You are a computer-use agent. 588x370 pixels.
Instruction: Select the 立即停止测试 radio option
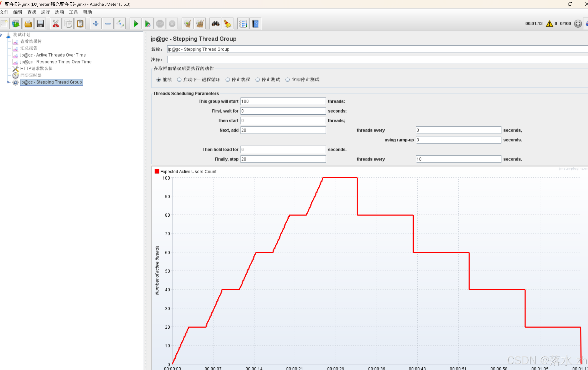288,80
